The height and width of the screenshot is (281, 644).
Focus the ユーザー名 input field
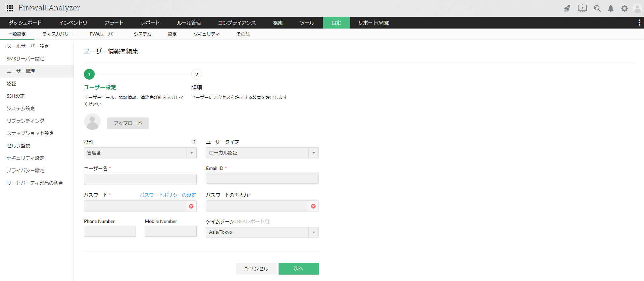click(x=140, y=179)
